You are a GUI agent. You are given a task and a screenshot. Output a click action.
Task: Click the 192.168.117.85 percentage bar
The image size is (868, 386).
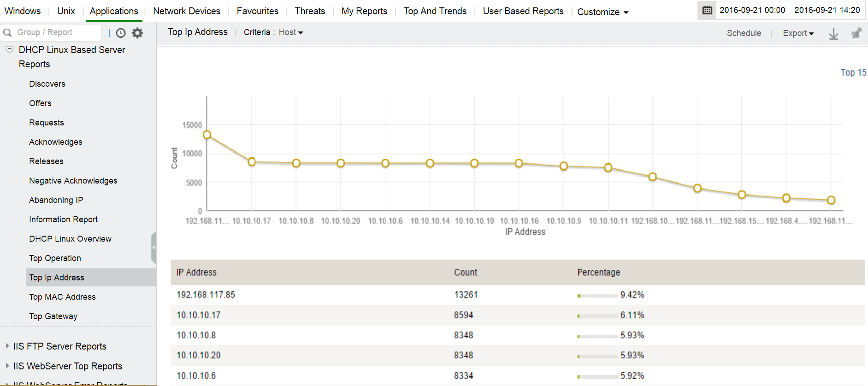coord(597,296)
